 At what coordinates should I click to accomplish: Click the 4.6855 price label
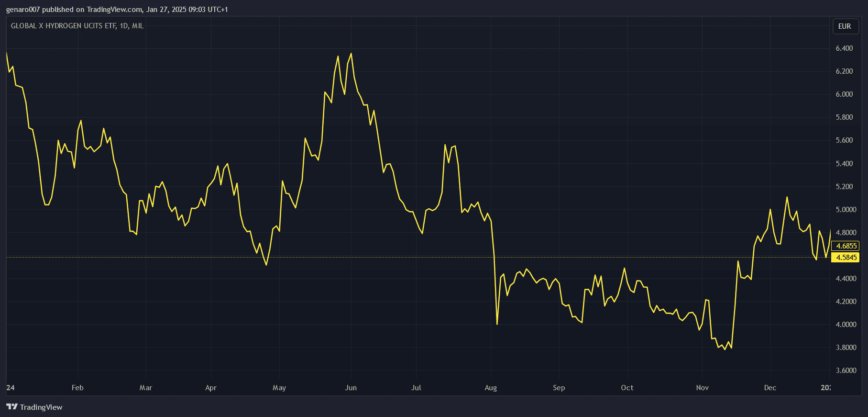846,246
